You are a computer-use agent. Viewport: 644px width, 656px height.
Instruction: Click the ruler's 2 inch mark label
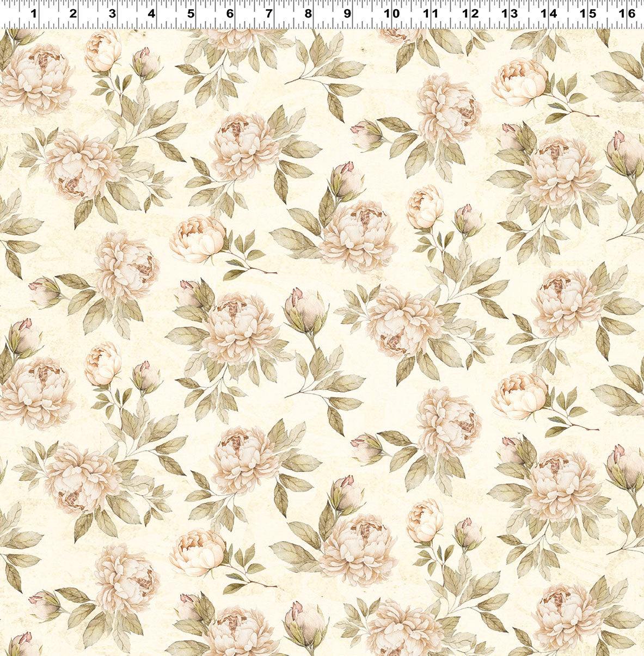[x=73, y=14]
